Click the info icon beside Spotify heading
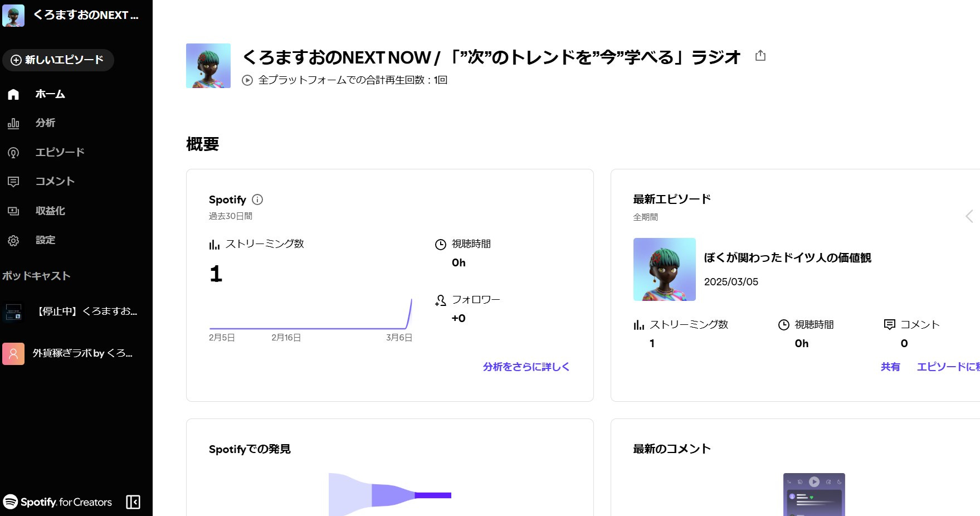Screen dimensions: 980x516 coord(257,199)
